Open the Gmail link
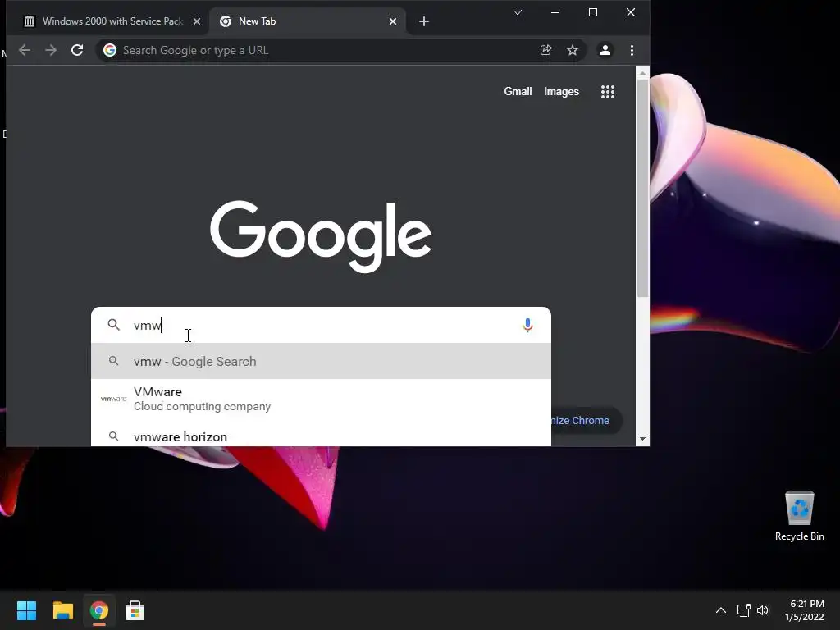The image size is (840, 630). pos(518,92)
